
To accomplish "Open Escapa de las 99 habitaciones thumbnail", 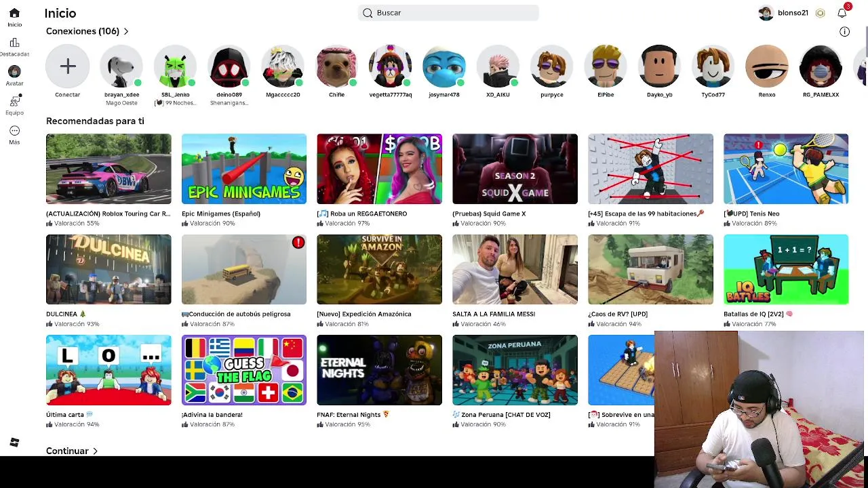I will [x=650, y=169].
